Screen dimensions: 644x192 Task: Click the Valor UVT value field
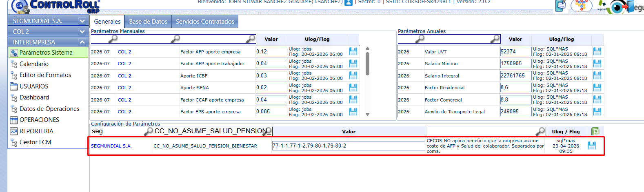(515, 52)
